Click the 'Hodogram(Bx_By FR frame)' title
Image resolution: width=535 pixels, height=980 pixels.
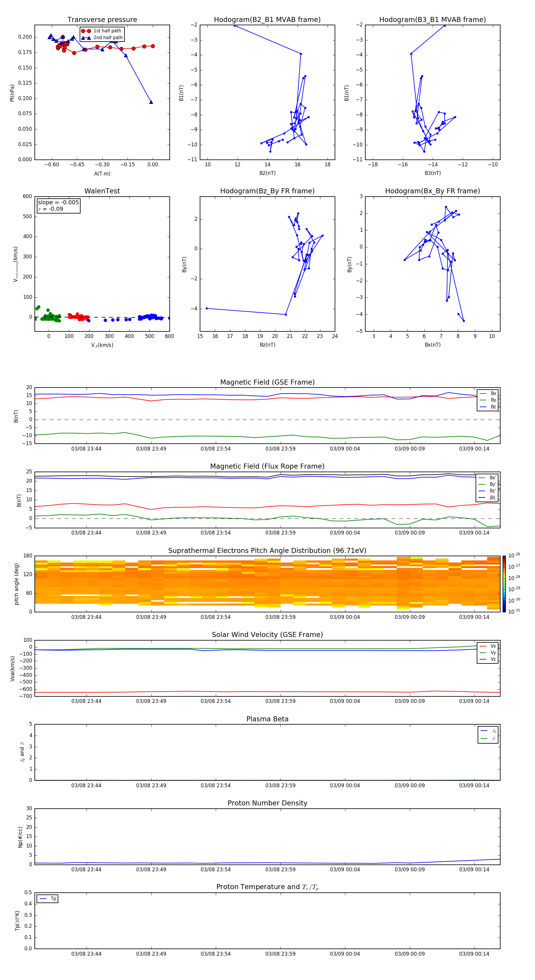tap(432, 191)
